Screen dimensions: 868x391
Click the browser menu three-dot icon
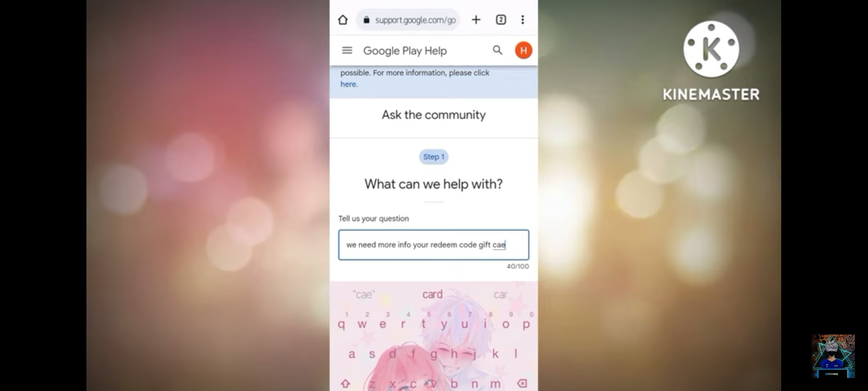pos(522,20)
